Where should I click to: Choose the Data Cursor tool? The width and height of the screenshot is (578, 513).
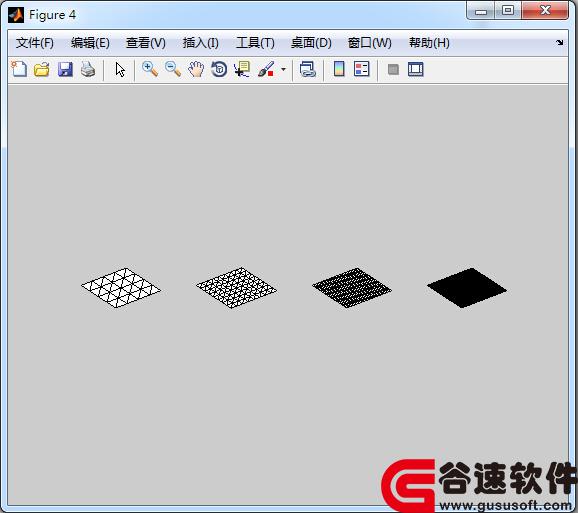[x=242, y=69]
